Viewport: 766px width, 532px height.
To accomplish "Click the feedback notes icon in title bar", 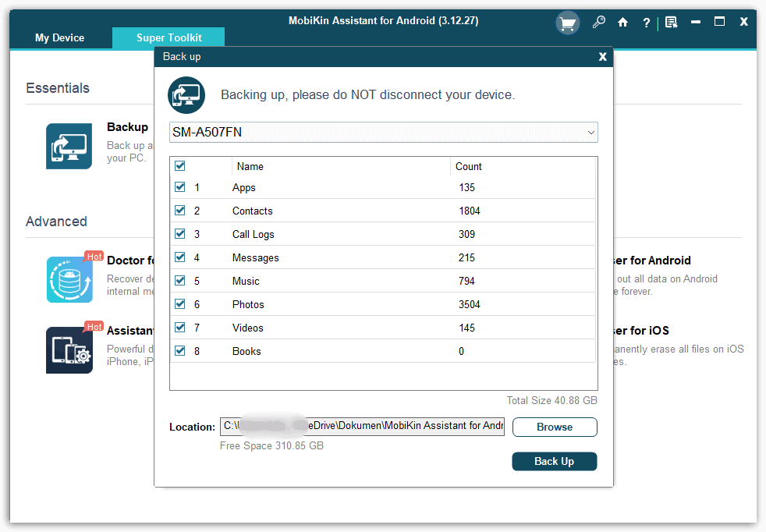I will (x=672, y=23).
